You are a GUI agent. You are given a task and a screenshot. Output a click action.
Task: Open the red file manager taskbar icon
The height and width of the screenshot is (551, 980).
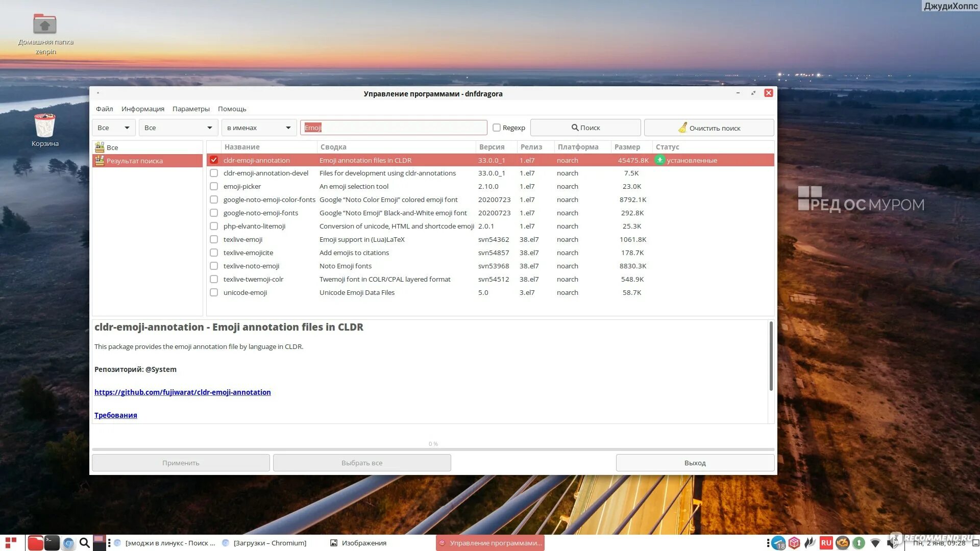coord(35,543)
